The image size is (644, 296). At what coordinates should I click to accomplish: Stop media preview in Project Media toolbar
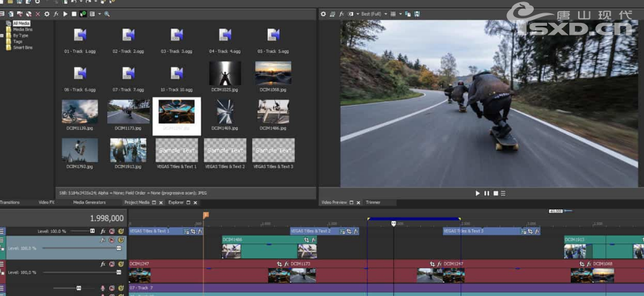pyautogui.click(x=74, y=14)
